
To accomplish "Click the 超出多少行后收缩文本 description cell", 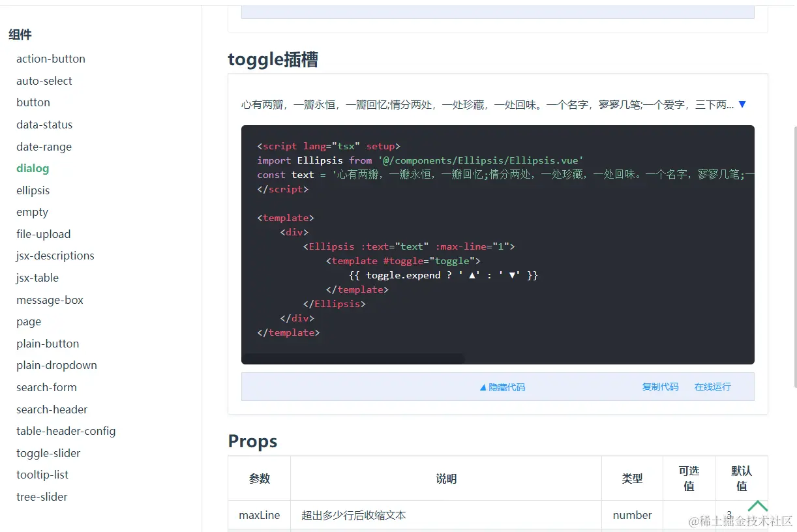I will (x=446, y=515).
